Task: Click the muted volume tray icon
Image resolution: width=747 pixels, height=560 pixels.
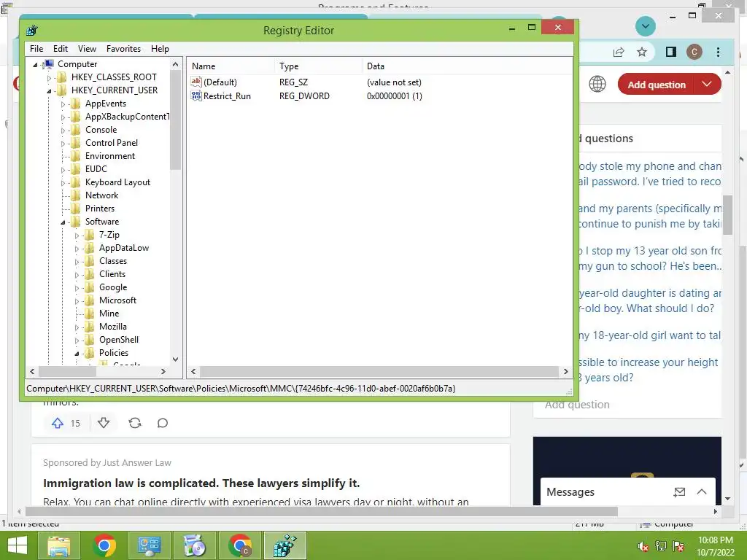Action: pyautogui.click(x=643, y=546)
